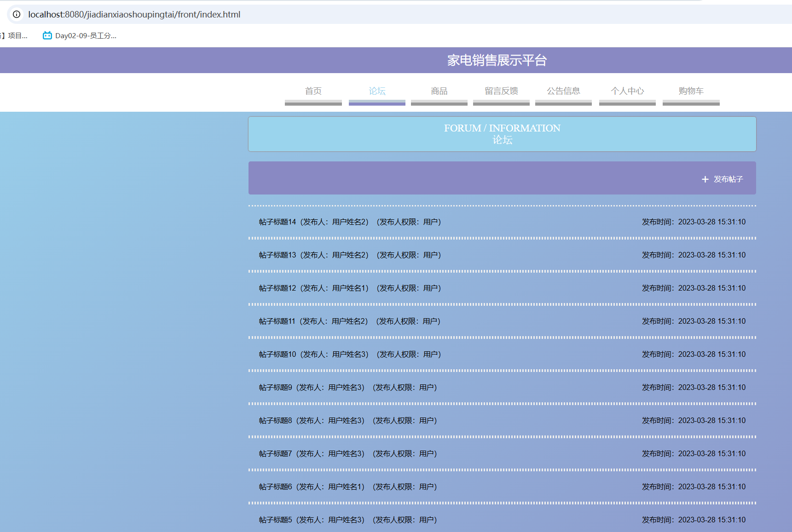
Task: Go to the 首页 navigation tab
Action: (313, 91)
